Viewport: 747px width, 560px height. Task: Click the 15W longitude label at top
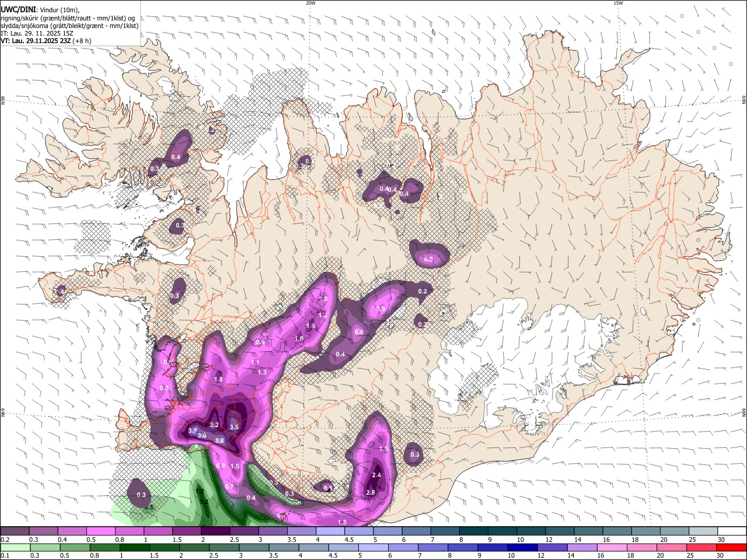(x=618, y=3)
